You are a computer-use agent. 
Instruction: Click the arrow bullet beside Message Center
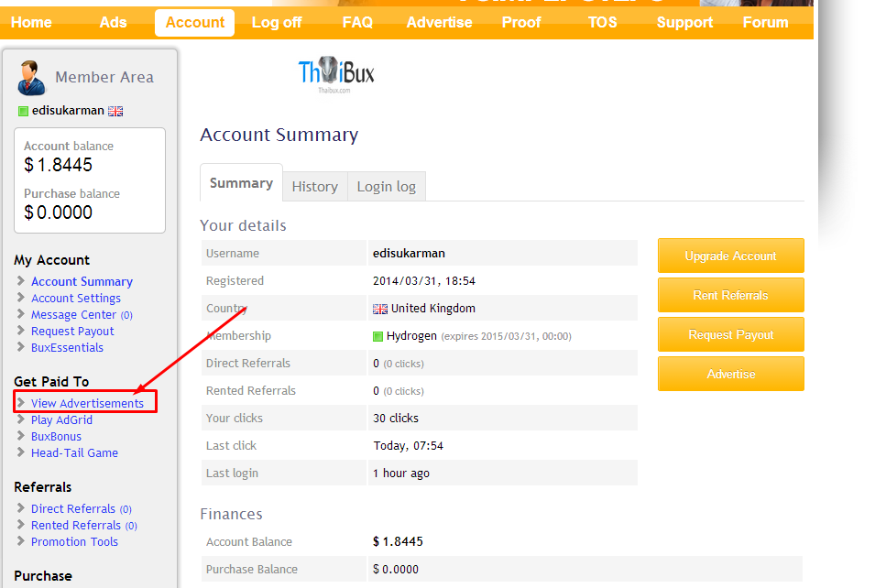21,313
